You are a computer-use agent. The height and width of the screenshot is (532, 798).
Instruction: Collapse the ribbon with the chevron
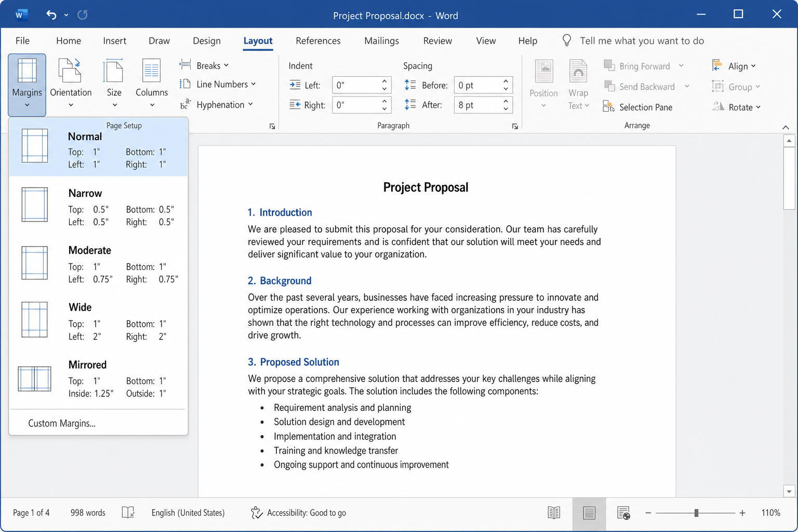786,127
